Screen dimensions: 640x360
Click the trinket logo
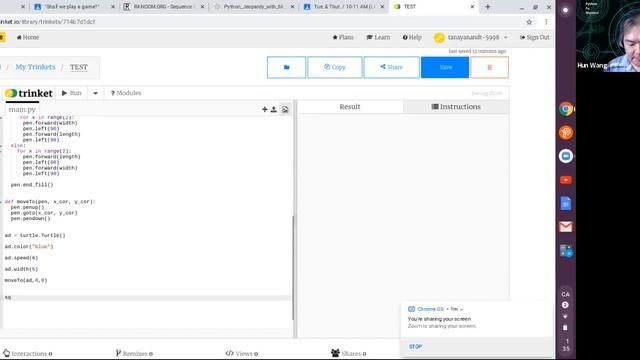coord(29,93)
